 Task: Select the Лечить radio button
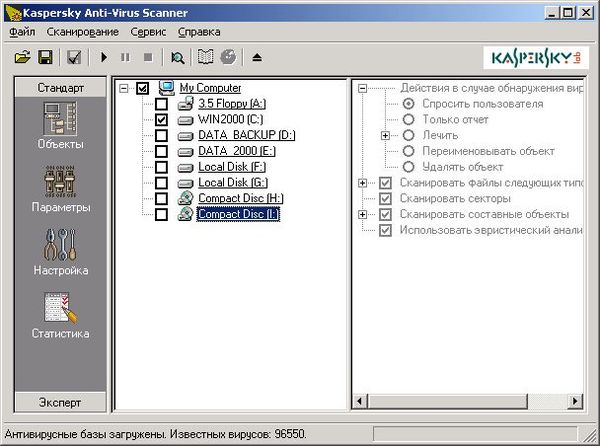409,135
